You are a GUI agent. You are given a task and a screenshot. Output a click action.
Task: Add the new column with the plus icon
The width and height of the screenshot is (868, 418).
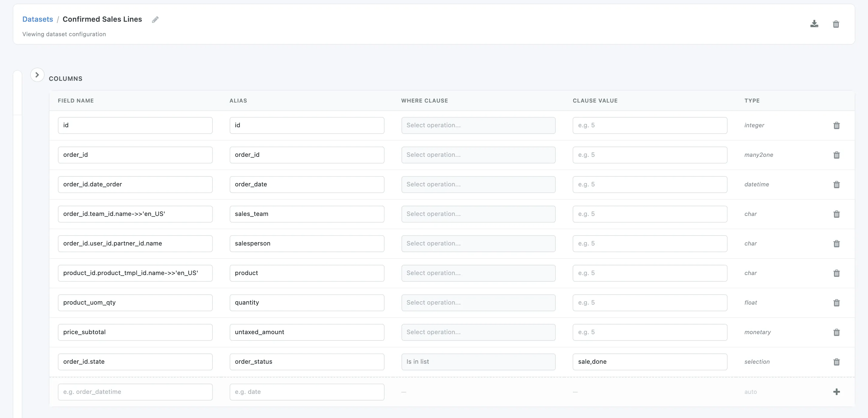[836, 392]
